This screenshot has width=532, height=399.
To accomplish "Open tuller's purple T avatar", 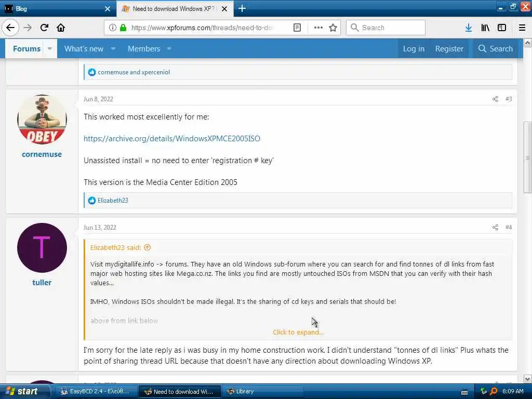I will point(42,248).
